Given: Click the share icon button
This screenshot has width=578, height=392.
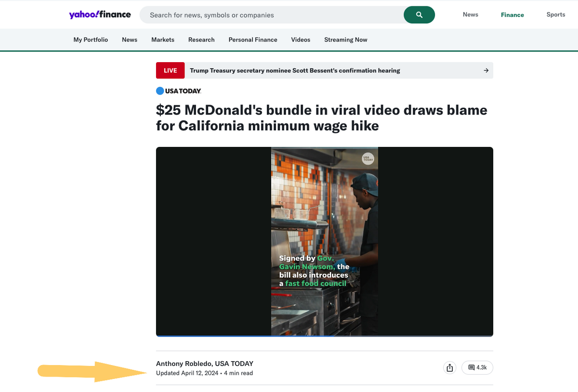Looking at the screenshot, I should tap(449, 368).
